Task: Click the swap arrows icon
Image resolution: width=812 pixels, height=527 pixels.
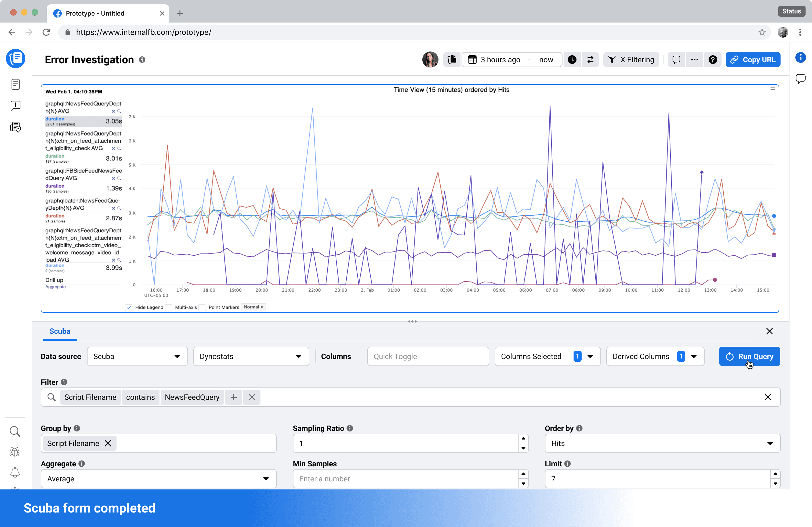Action: tap(590, 60)
